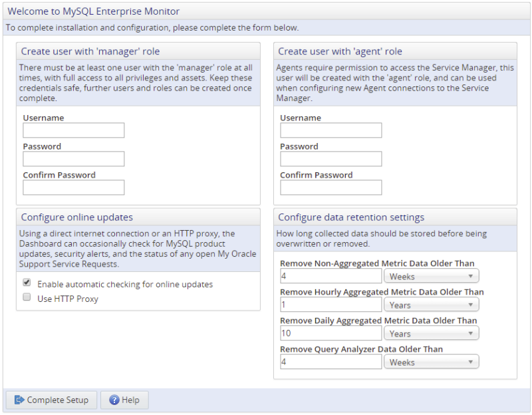This screenshot has height=415, width=532.
Task: Edit Daily Aggregated Metric Data value field
Action: [x=331, y=333]
